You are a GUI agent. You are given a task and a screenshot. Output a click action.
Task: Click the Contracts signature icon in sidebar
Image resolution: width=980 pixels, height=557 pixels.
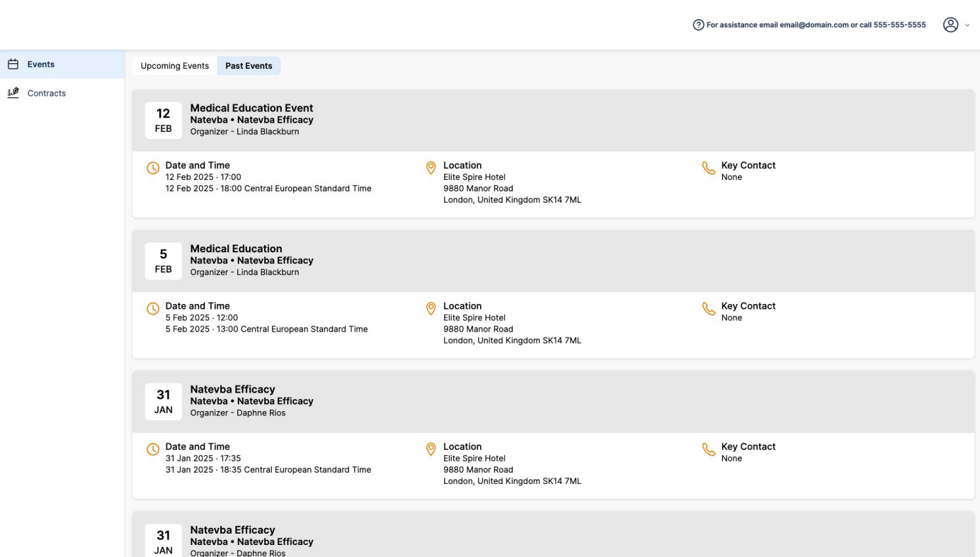(13, 93)
